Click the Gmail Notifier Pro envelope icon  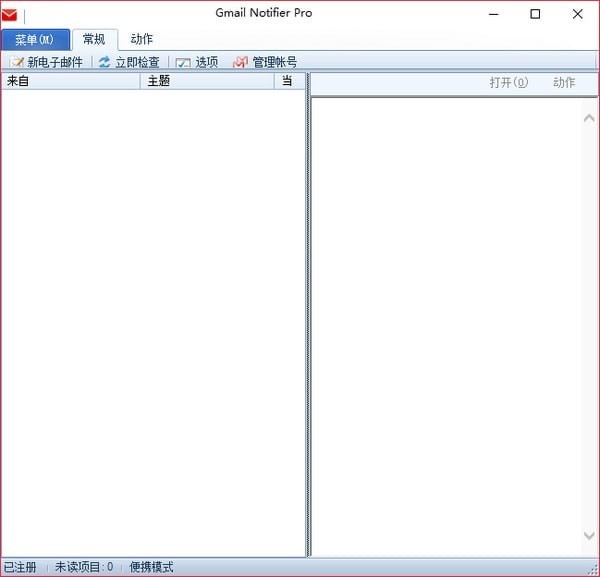point(10,14)
